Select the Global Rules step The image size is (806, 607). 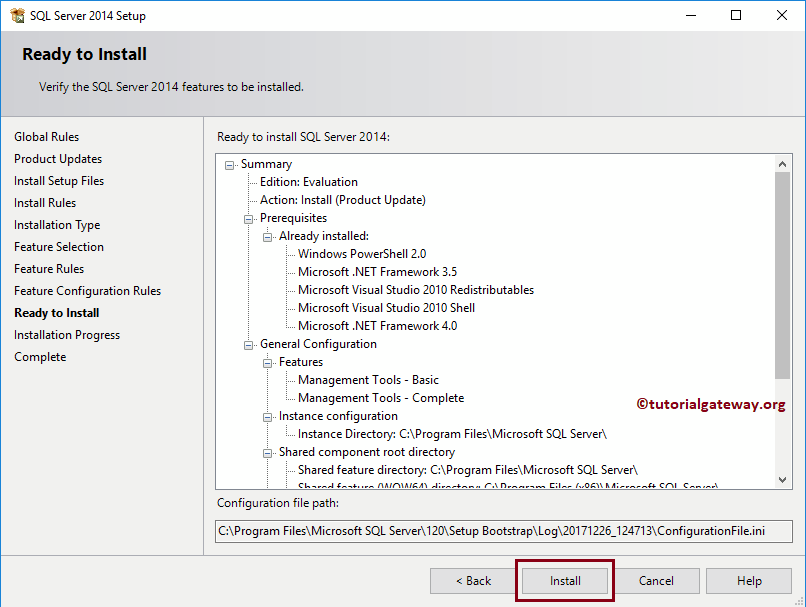46,137
